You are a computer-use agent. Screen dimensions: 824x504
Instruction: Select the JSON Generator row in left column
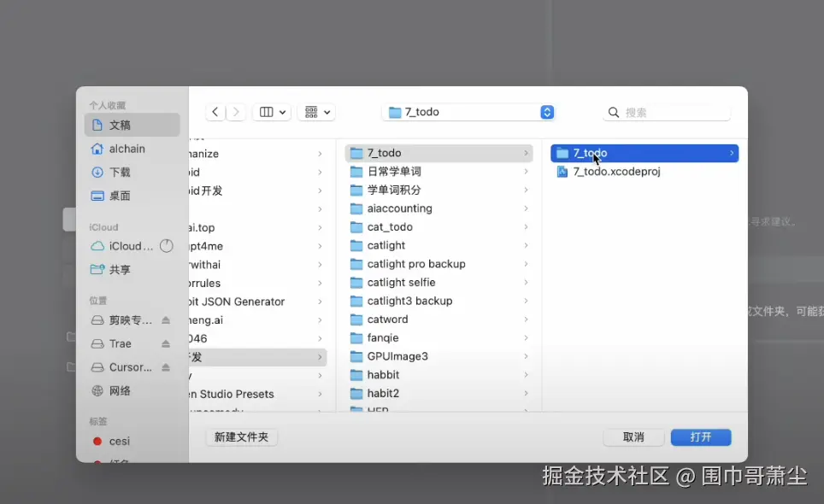[257, 302]
